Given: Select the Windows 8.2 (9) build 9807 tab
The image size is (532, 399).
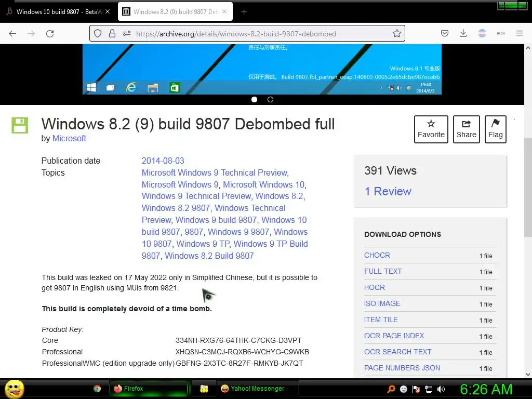Looking at the screenshot, I should [175, 11].
